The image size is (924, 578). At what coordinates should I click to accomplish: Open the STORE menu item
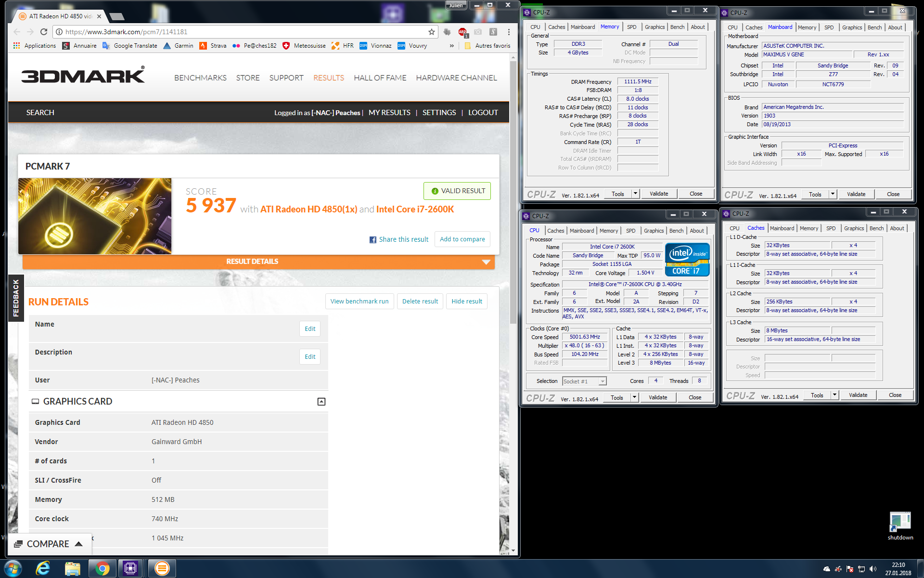point(248,78)
